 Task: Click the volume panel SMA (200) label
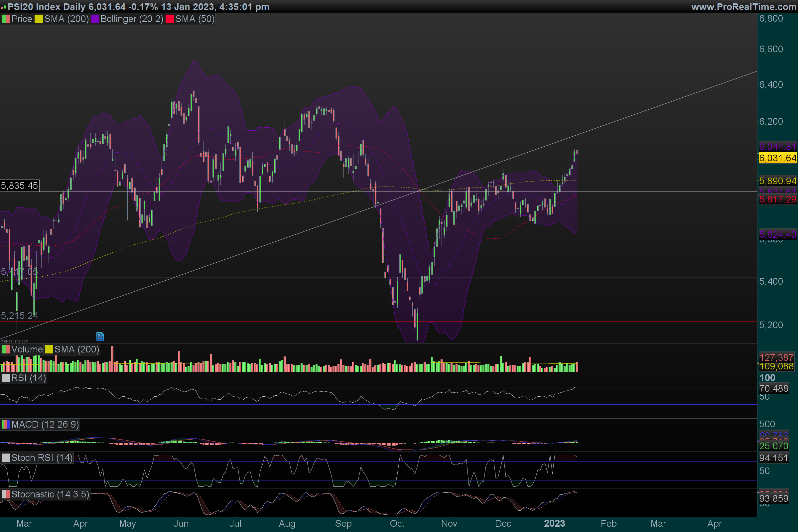click(77, 349)
